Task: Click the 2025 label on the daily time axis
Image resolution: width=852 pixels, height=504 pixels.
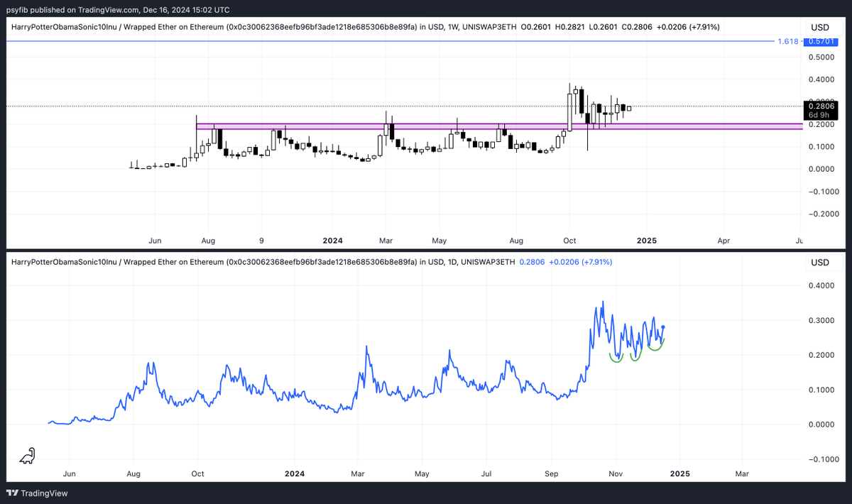Action: tap(679, 473)
